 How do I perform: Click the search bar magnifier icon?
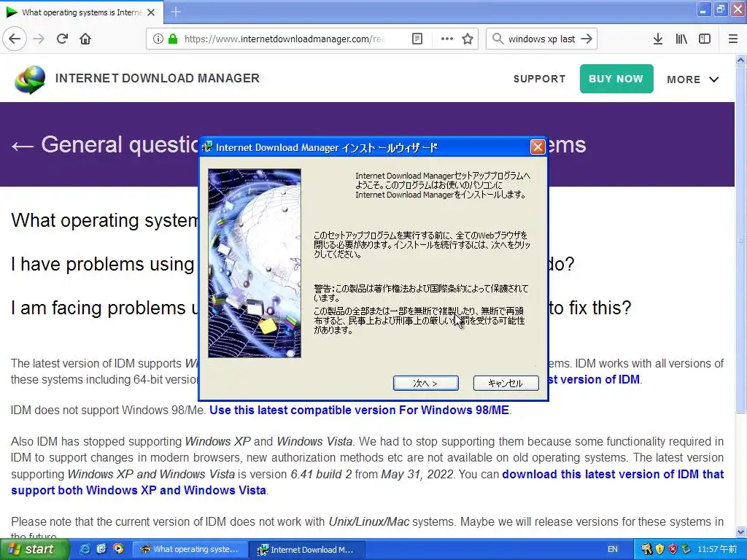point(498,39)
